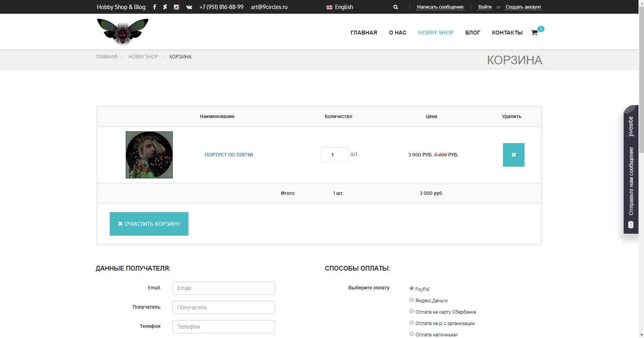
Task: Open the shopping cart icon
Action: click(534, 33)
